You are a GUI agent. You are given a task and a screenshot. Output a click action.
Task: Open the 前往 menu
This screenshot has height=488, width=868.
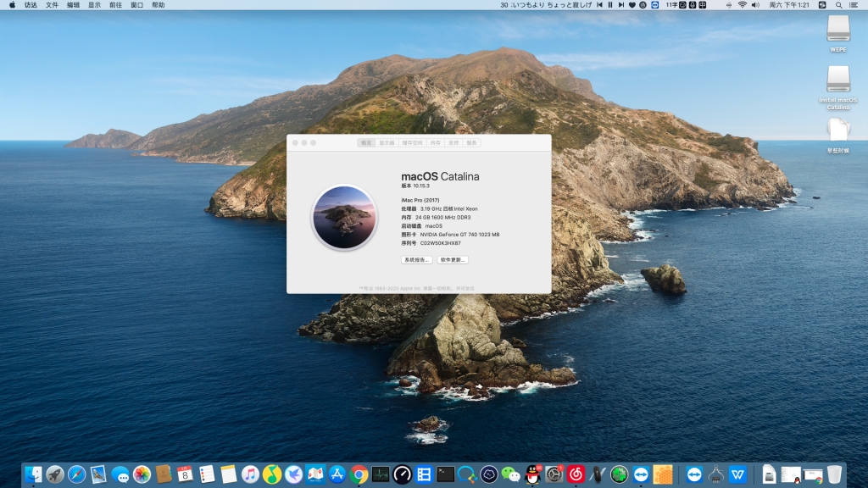click(x=115, y=5)
